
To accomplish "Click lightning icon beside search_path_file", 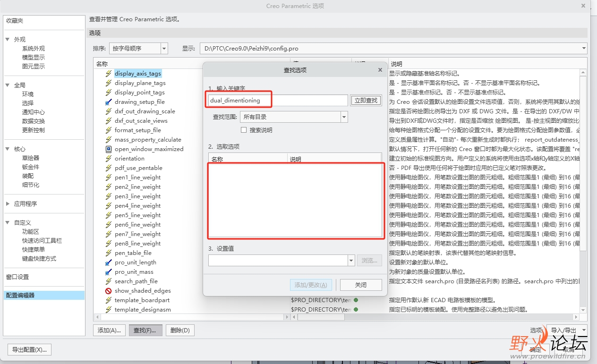I will (109, 281).
